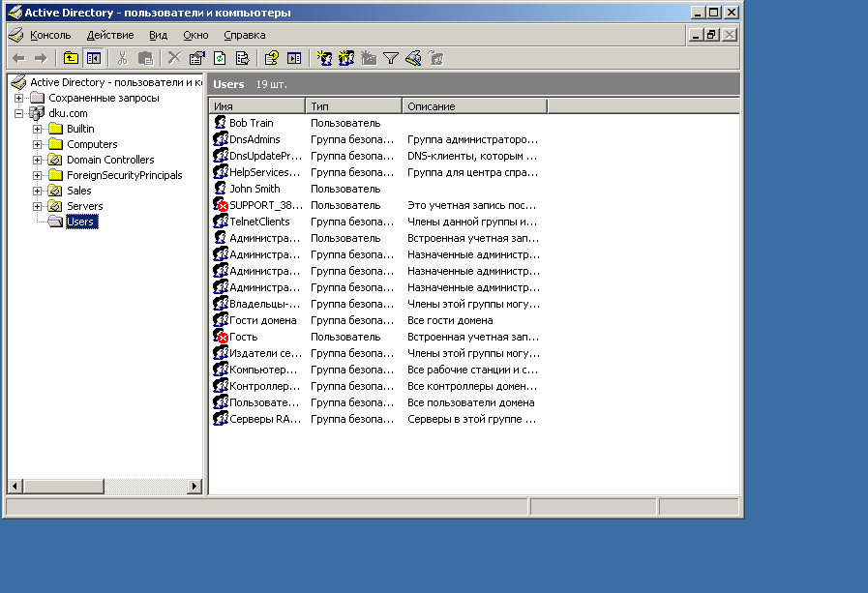Select the Servers tree item
868x593 pixels.
point(85,206)
